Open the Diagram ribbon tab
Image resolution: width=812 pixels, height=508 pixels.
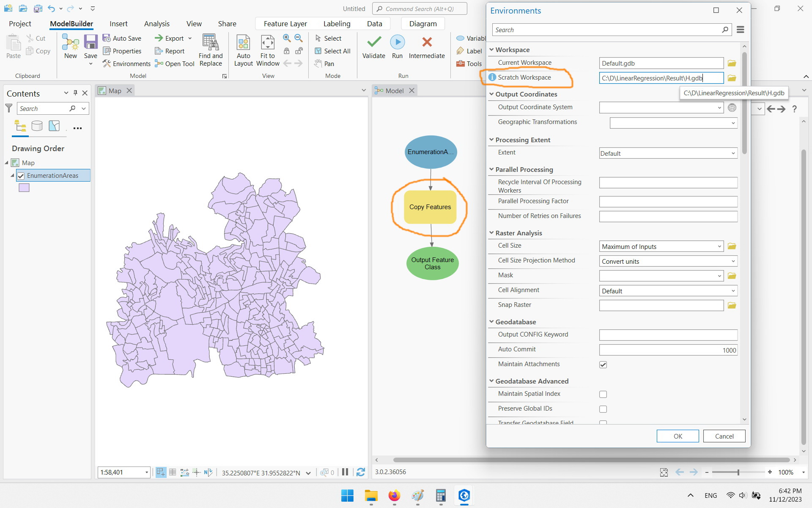coord(422,24)
